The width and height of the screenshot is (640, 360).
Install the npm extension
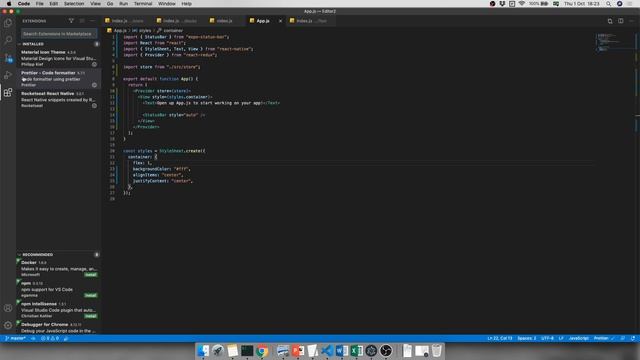point(91,295)
